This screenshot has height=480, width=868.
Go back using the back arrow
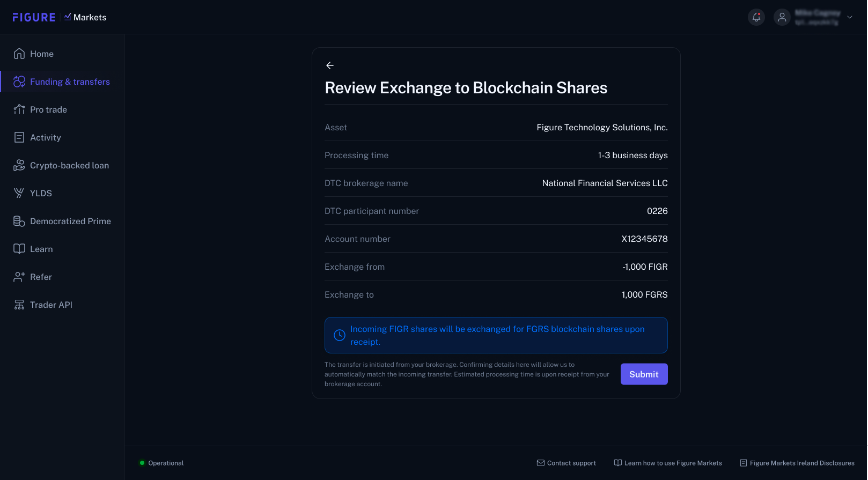click(330, 65)
